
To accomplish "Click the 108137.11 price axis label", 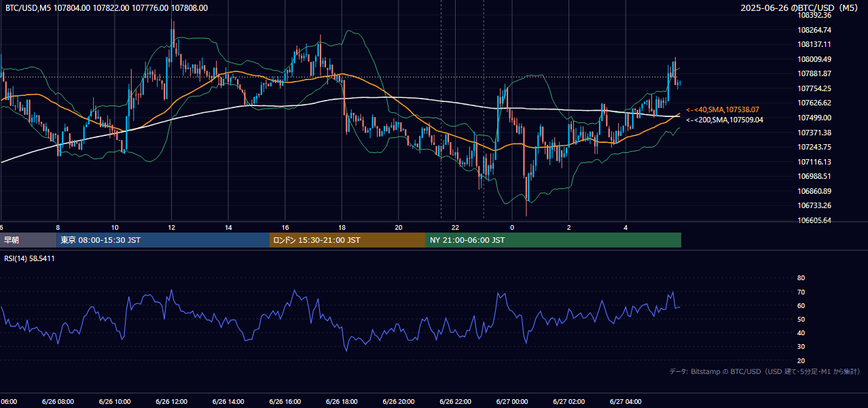I will pos(814,44).
